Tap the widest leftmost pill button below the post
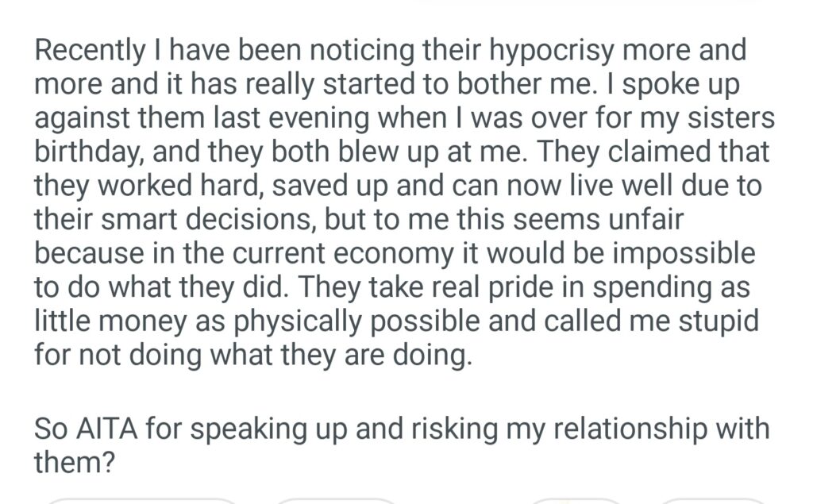Image resolution: width=813 pixels, height=504 pixels. tap(143, 500)
